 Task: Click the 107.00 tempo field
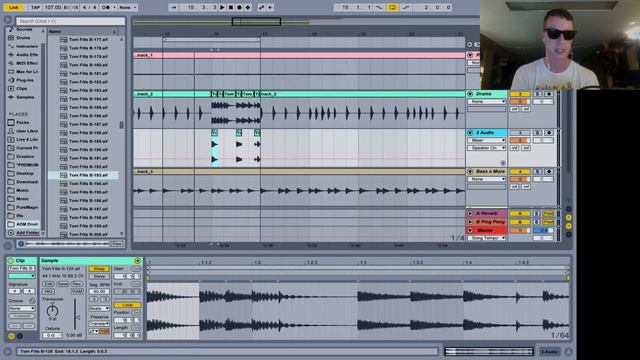coord(53,7)
